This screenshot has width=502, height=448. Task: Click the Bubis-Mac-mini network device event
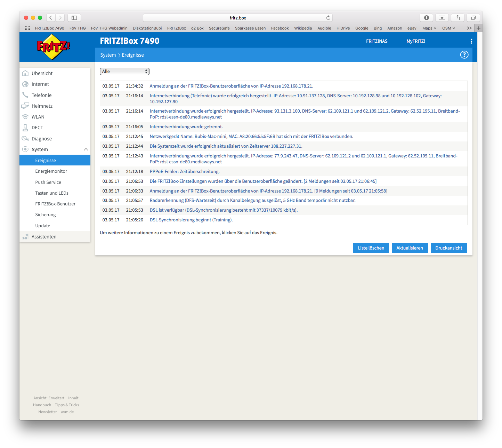click(251, 136)
